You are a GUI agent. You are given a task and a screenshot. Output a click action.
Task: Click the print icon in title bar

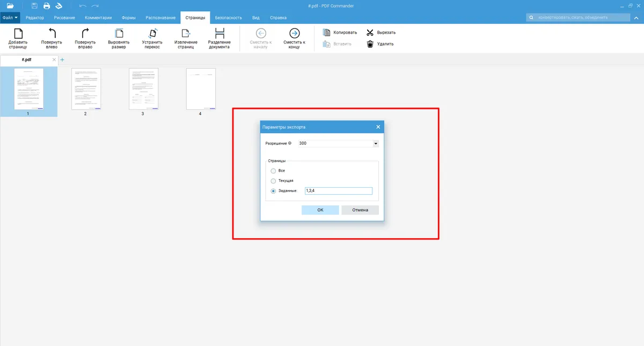47,5
